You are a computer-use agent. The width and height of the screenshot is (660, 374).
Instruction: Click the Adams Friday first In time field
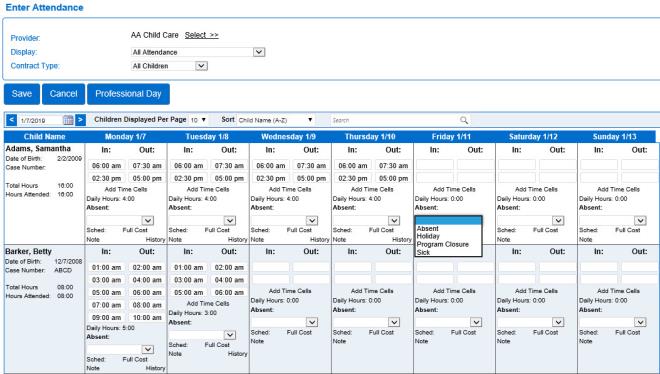(435, 165)
